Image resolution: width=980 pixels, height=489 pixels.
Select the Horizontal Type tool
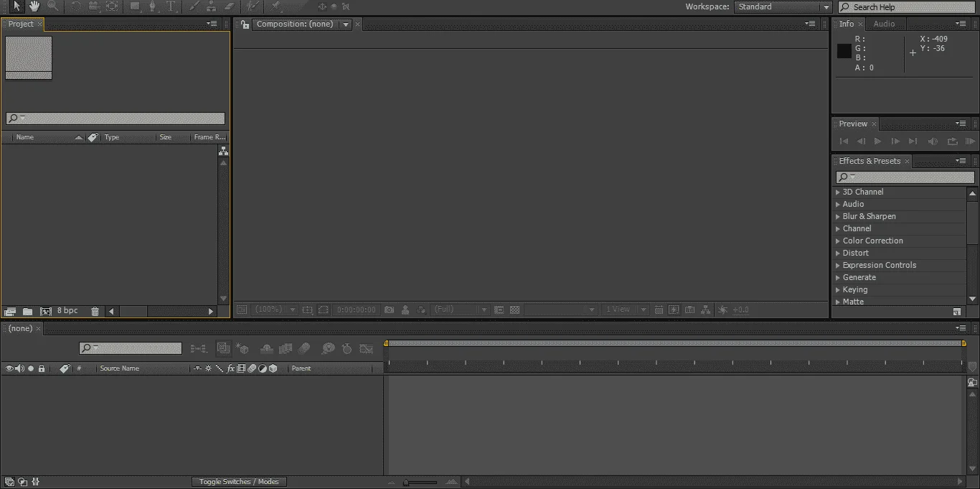(171, 6)
